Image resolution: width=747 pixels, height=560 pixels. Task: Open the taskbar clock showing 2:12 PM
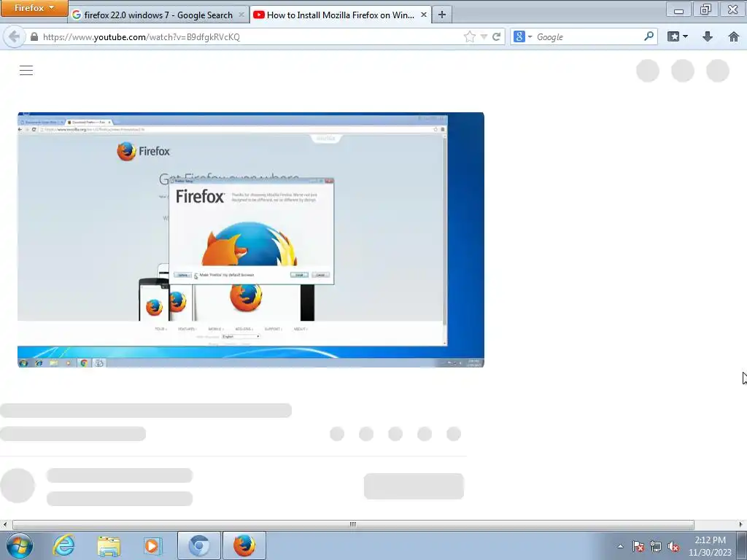(x=710, y=546)
